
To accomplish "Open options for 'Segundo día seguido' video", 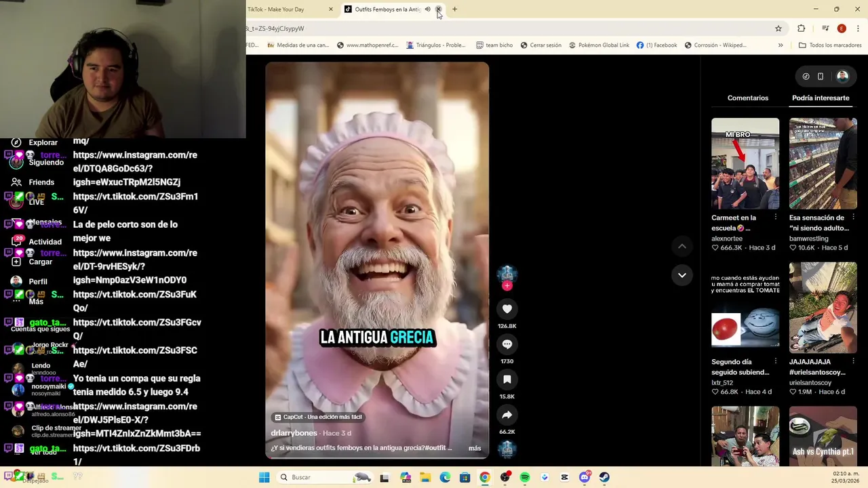I will click(x=775, y=361).
